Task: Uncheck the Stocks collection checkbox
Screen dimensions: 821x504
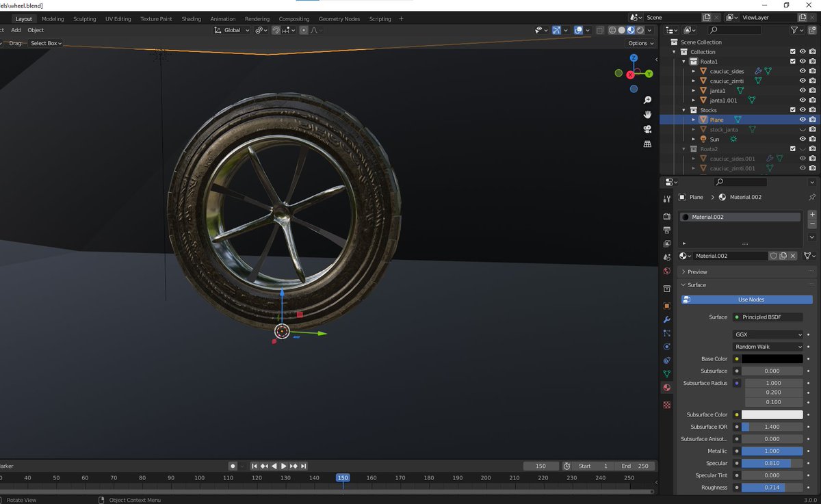Action: (793, 110)
